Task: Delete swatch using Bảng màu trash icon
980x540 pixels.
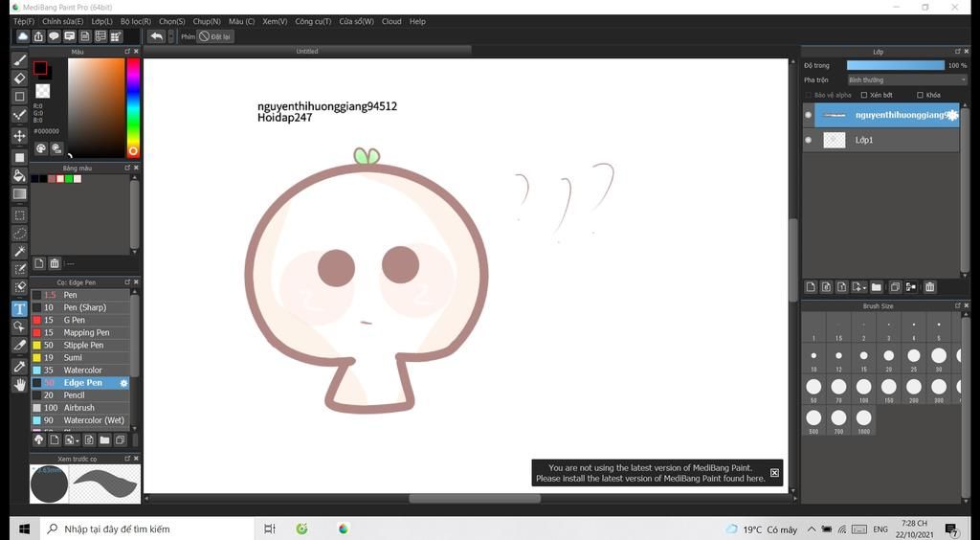Action: click(x=55, y=263)
